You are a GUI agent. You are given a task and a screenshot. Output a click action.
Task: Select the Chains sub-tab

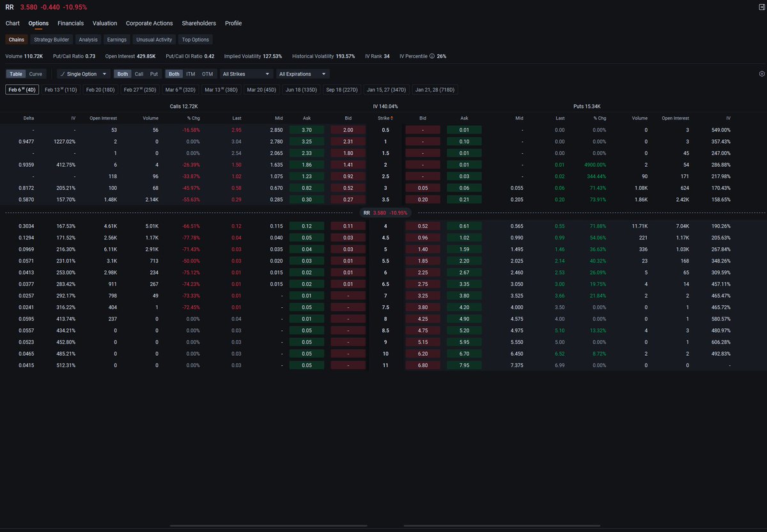[x=17, y=40]
